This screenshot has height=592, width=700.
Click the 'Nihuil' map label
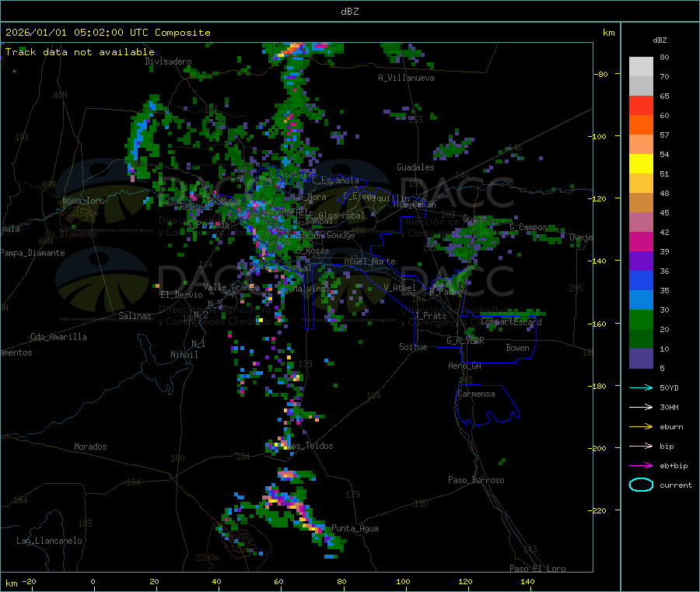pyautogui.click(x=184, y=355)
